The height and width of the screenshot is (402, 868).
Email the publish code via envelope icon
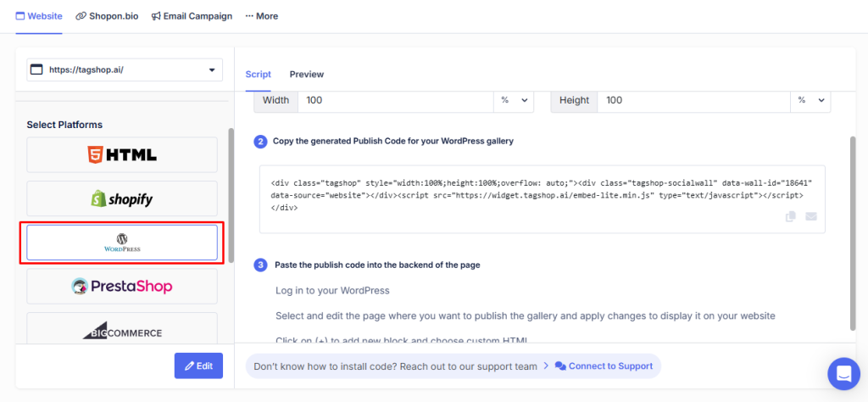pyautogui.click(x=811, y=216)
